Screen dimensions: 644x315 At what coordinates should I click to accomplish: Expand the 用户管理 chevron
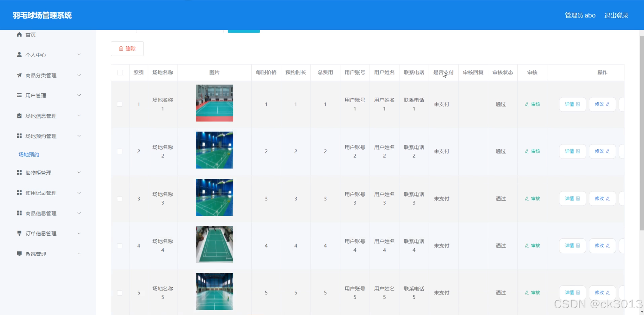[x=79, y=95]
